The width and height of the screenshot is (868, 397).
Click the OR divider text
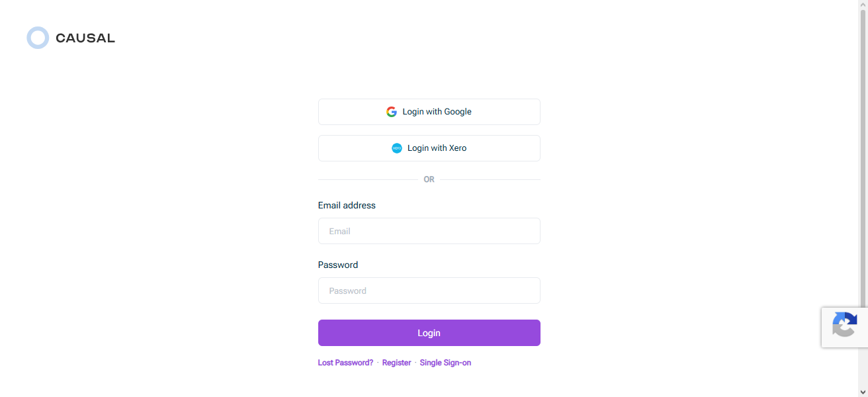(x=429, y=180)
